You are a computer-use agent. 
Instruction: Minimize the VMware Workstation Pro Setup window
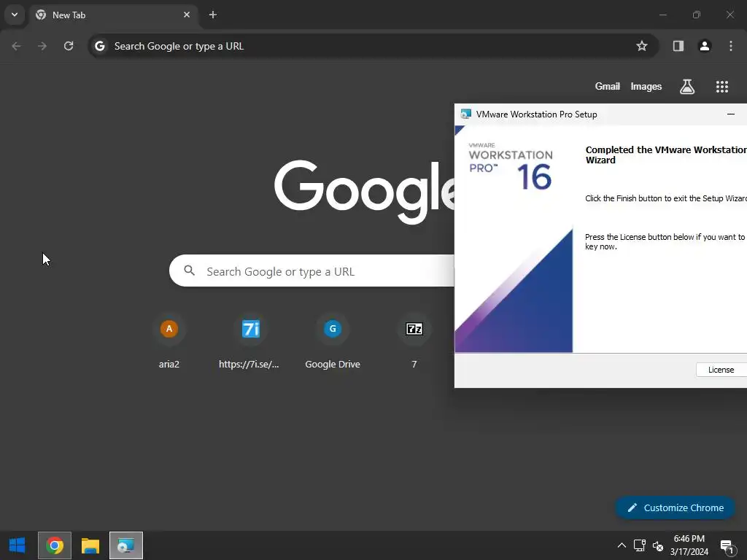point(731,114)
